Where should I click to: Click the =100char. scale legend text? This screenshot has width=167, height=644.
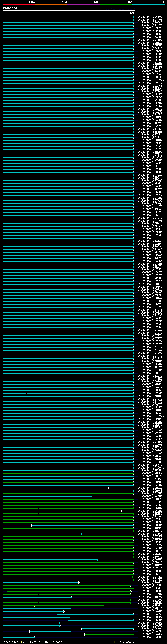127,642
